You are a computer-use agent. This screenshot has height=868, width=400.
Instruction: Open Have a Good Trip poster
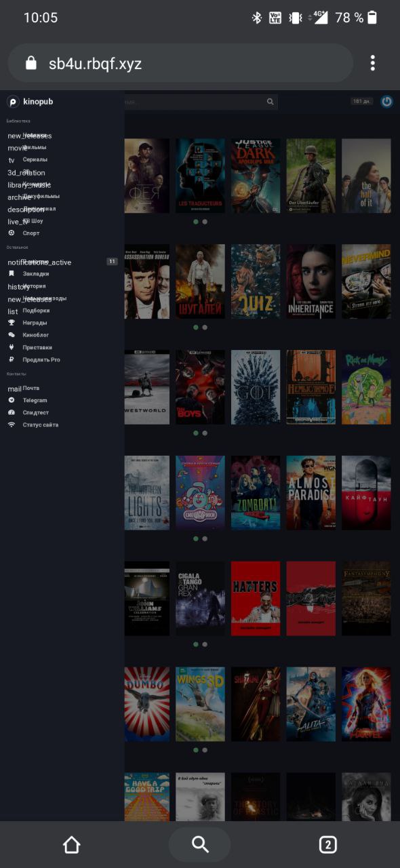pos(147,797)
